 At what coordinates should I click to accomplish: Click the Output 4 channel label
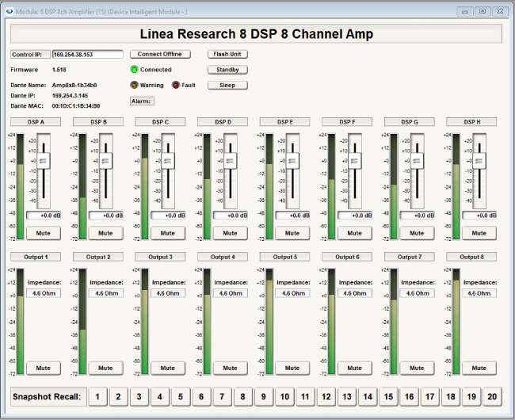(223, 257)
